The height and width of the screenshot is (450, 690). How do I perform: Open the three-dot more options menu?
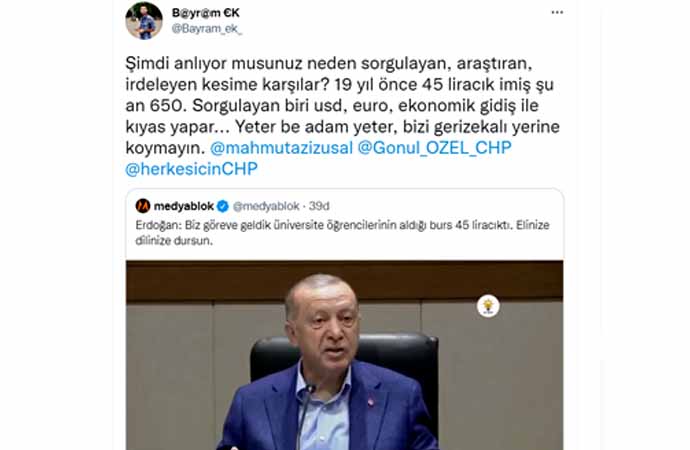pos(557,12)
